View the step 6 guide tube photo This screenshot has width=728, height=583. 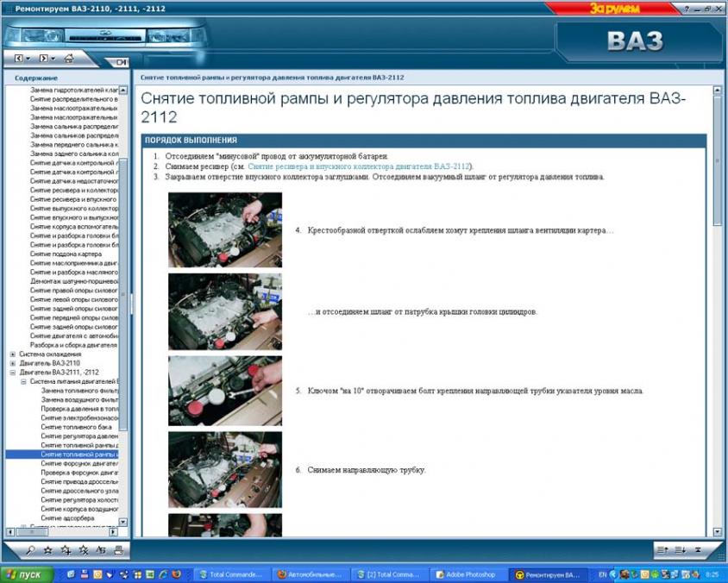point(225,470)
